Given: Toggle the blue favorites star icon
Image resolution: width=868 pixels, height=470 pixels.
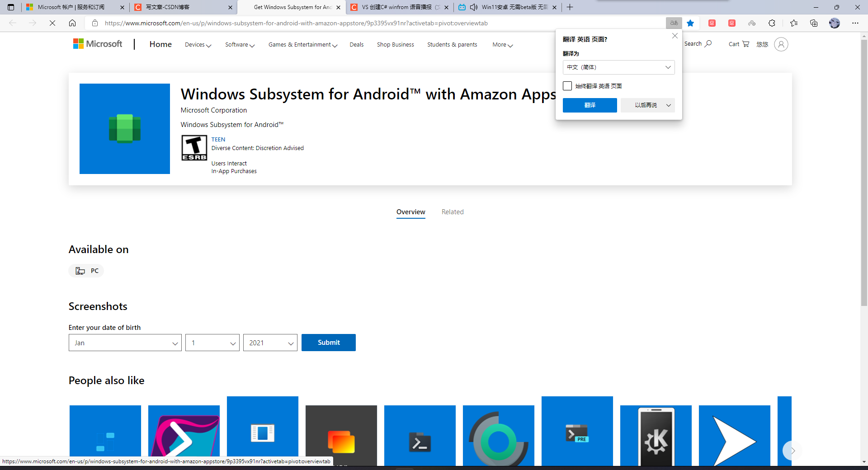Looking at the screenshot, I should 690,23.
